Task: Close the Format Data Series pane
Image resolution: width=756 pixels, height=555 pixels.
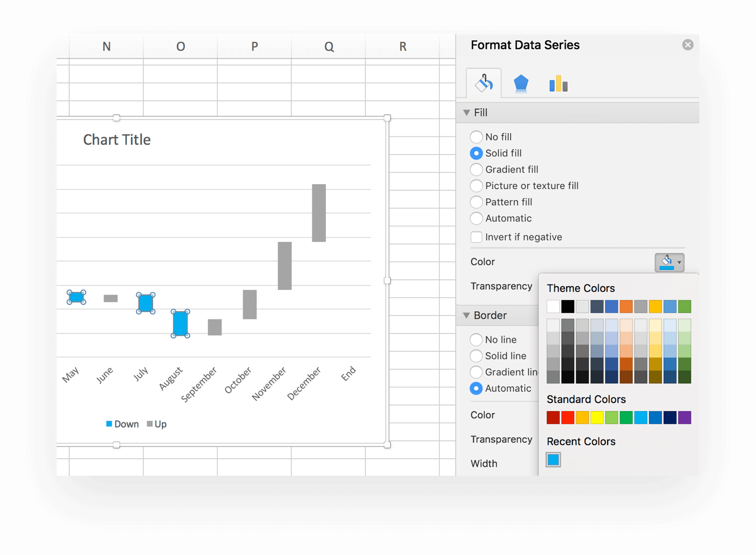Action: coord(688,45)
